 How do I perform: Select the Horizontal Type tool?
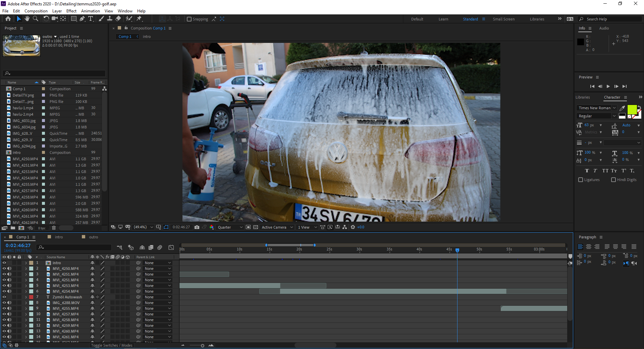point(91,19)
